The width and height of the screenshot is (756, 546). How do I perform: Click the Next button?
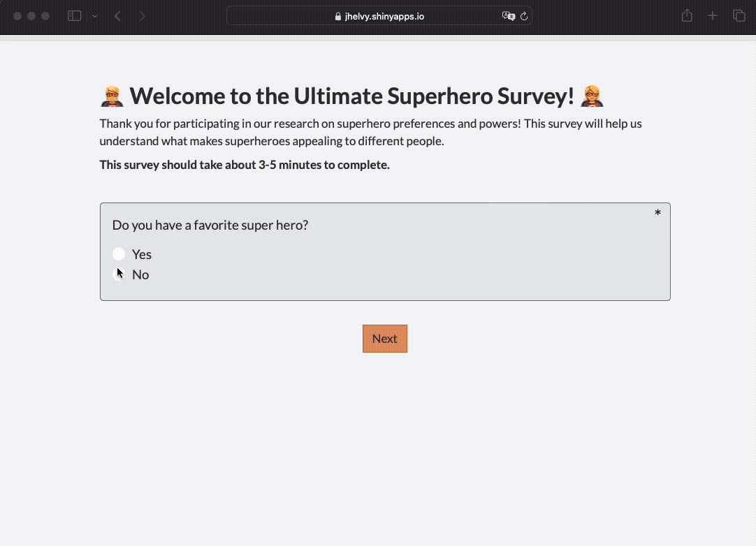(x=384, y=339)
